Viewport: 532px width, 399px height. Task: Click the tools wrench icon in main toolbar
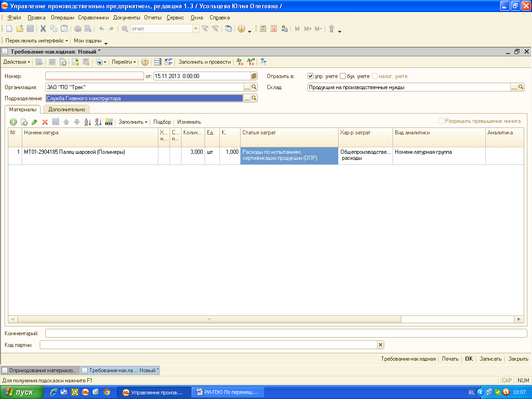[332, 29]
